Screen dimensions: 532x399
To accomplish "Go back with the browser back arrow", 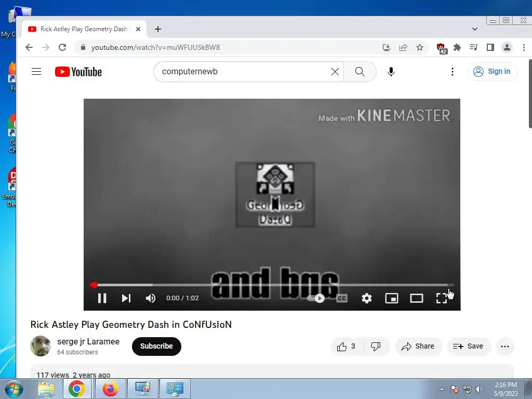I will coord(29,47).
